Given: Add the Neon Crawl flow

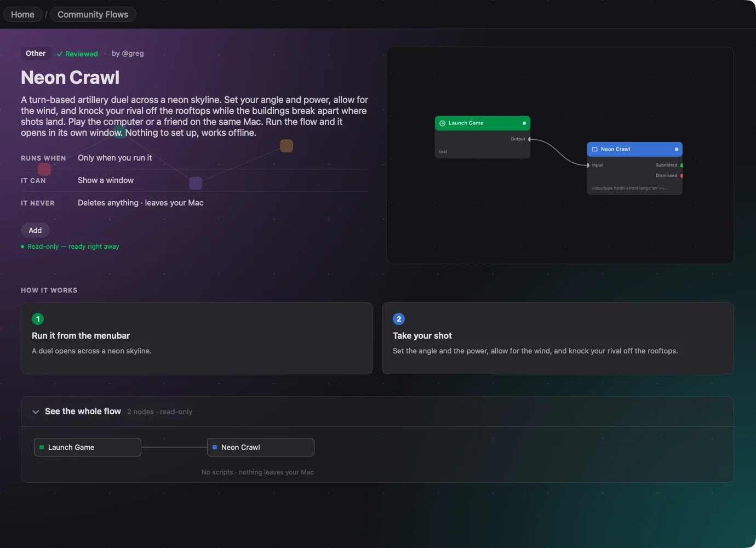Looking at the screenshot, I should pyautogui.click(x=35, y=230).
